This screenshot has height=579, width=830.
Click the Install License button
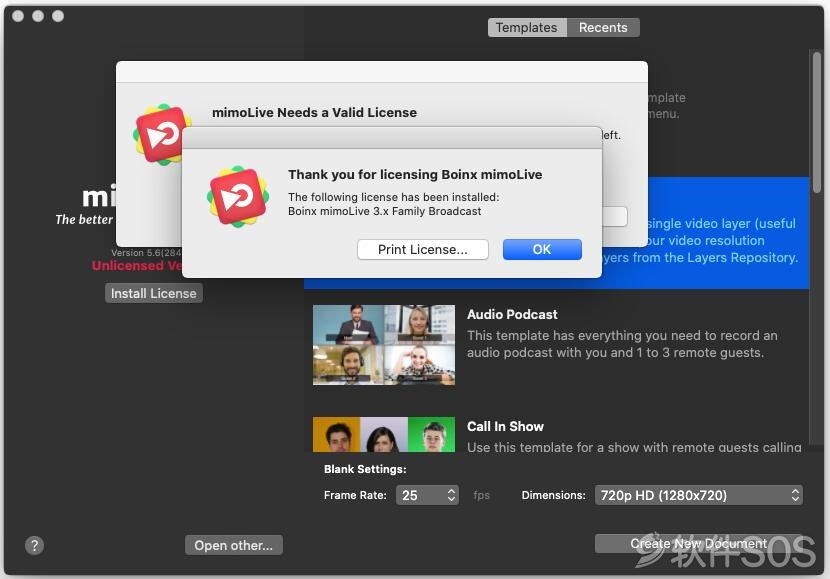154,293
